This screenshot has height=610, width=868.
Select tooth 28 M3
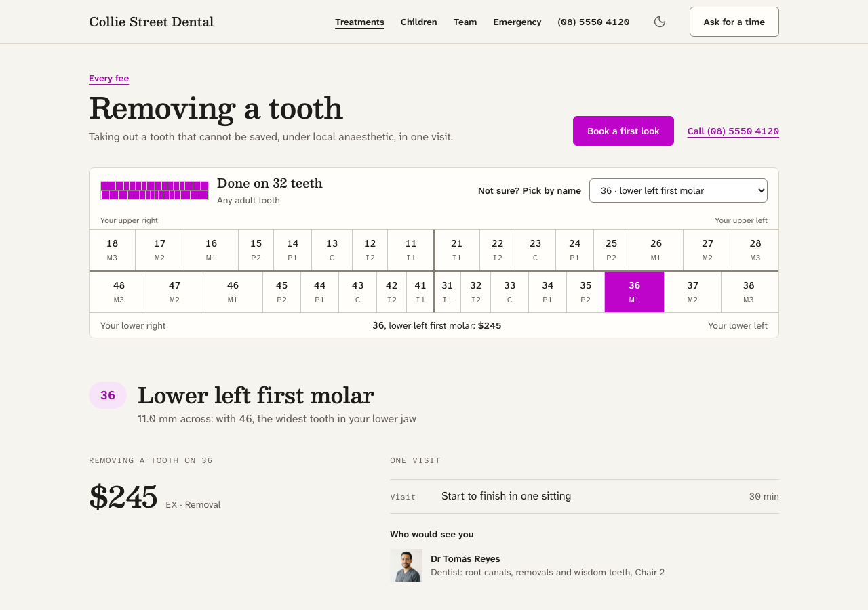[755, 250]
